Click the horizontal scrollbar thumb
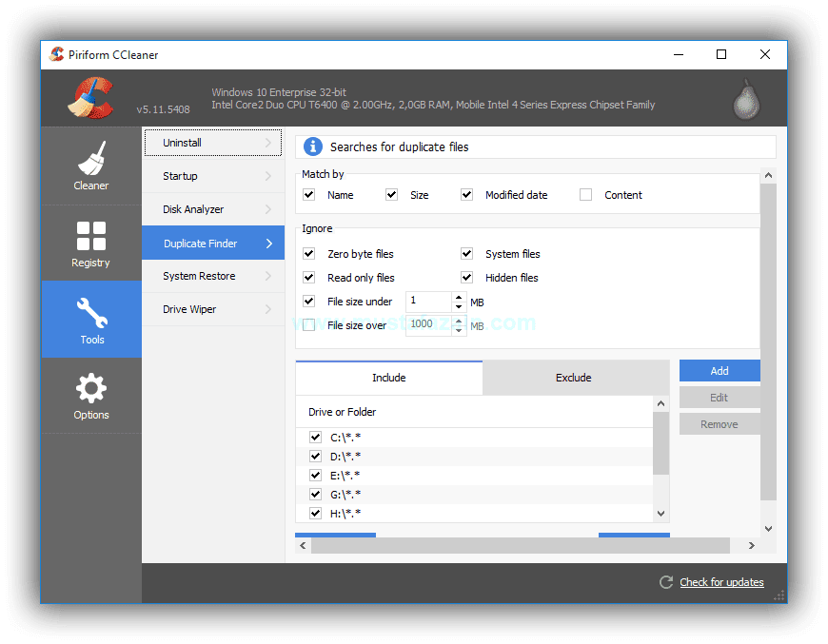Image resolution: width=828 pixels, height=644 pixels. [521, 545]
